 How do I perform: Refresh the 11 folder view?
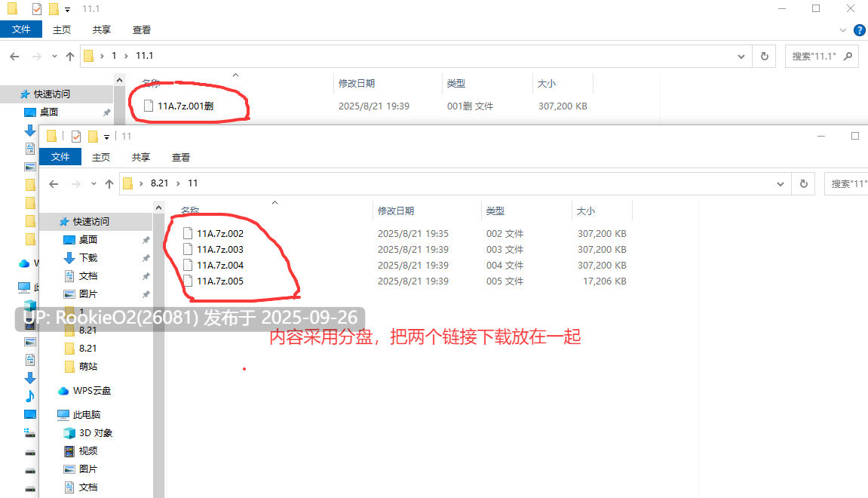click(804, 184)
